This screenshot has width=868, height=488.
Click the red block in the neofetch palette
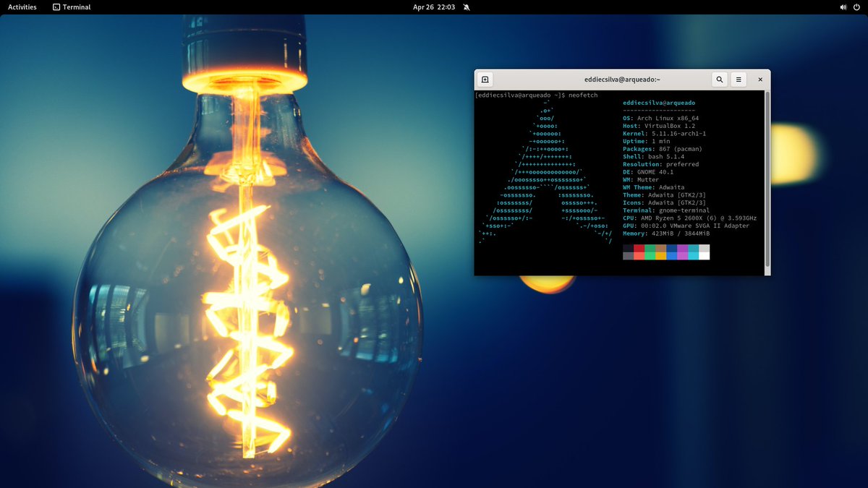tap(639, 248)
